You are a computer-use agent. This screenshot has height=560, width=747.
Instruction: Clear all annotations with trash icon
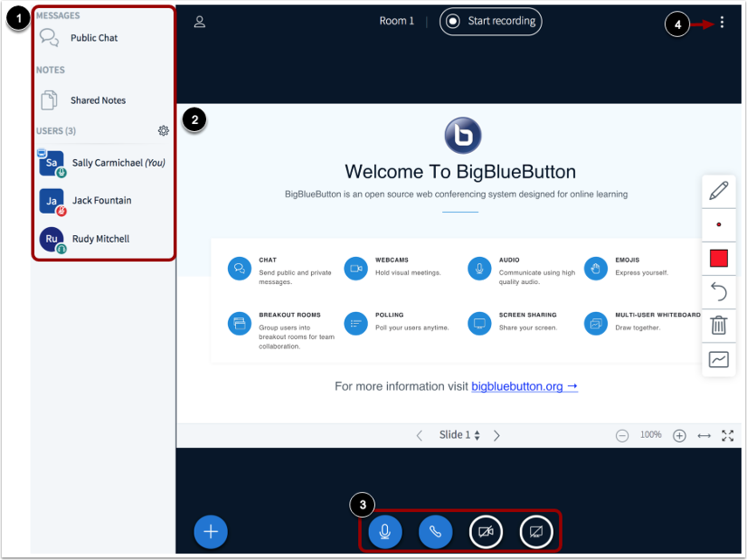click(x=718, y=326)
